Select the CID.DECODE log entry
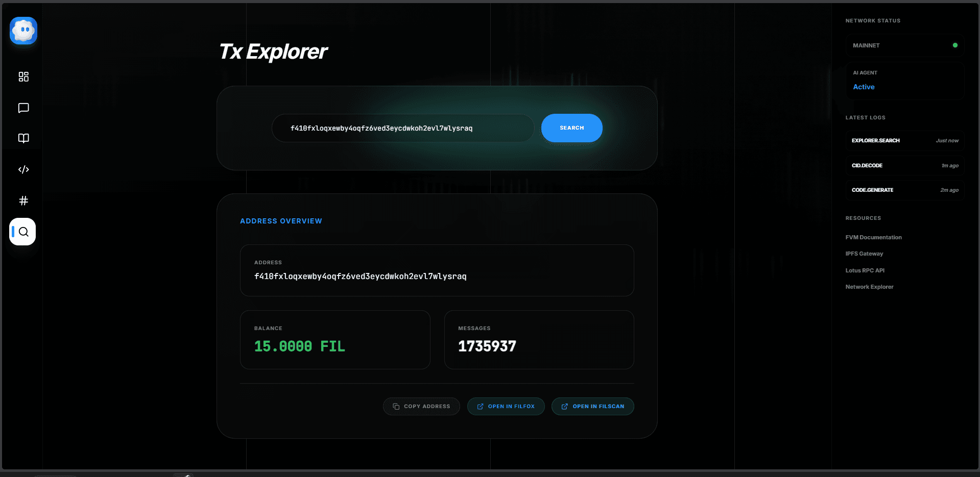 click(x=904, y=165)
